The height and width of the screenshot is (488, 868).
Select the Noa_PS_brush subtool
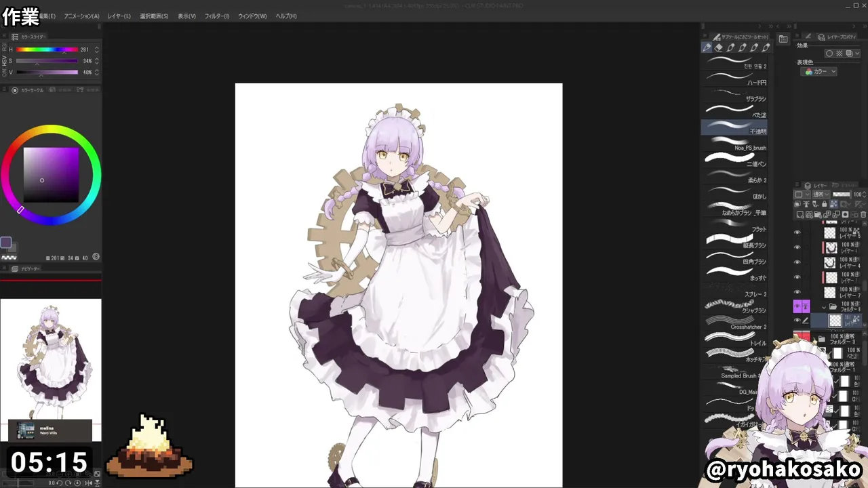tap(734, 144)
